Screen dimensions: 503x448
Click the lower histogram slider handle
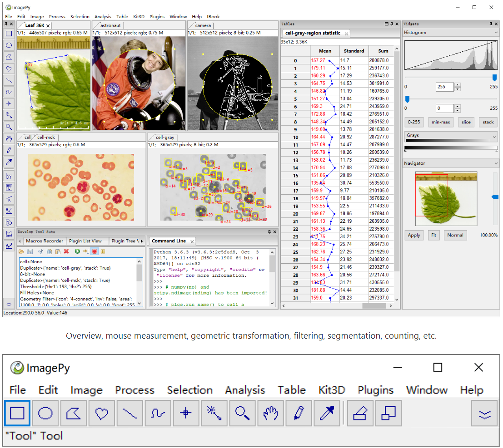[x=408, y=98]
